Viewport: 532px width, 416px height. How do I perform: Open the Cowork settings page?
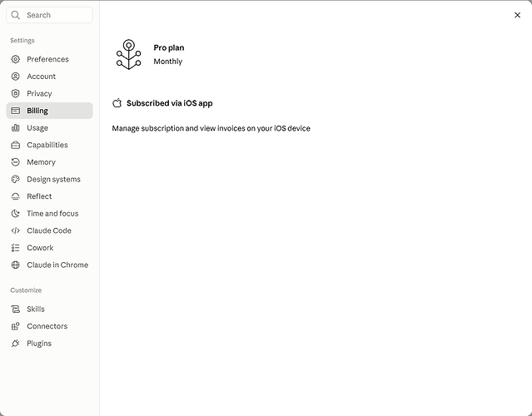coord(49,248)
